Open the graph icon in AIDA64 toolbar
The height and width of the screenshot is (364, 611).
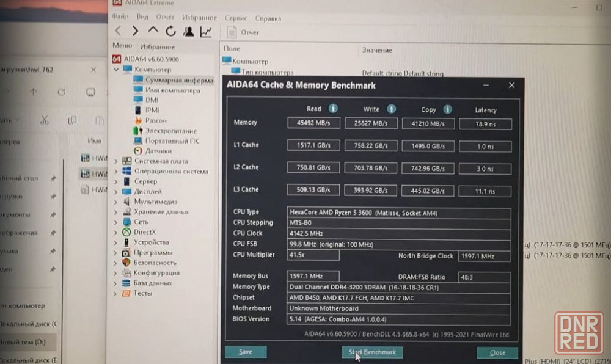[206, 32]
